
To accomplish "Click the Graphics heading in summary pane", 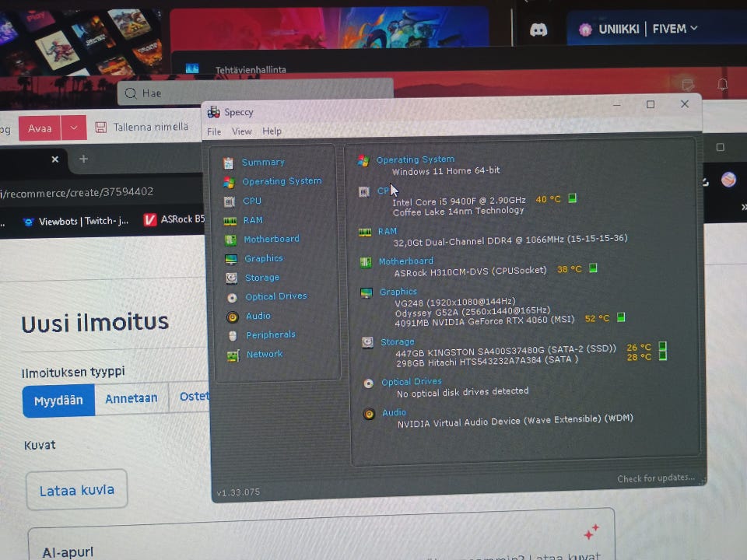I will tap(398, 292).
